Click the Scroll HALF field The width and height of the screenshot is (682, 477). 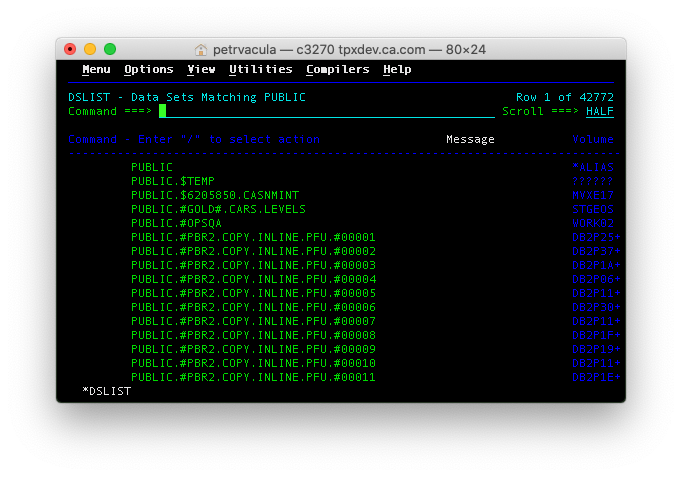point(600,111)
